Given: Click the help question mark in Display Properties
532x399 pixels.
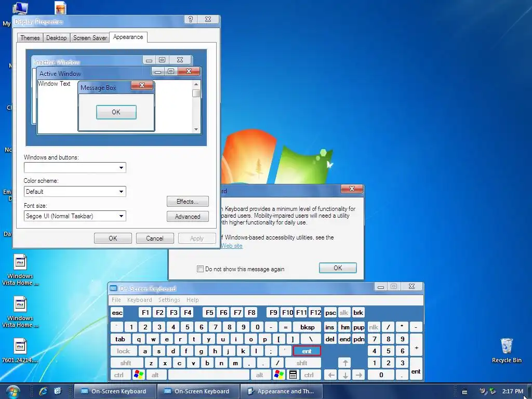Looking at the screenshot, I should tap(190, 19).
